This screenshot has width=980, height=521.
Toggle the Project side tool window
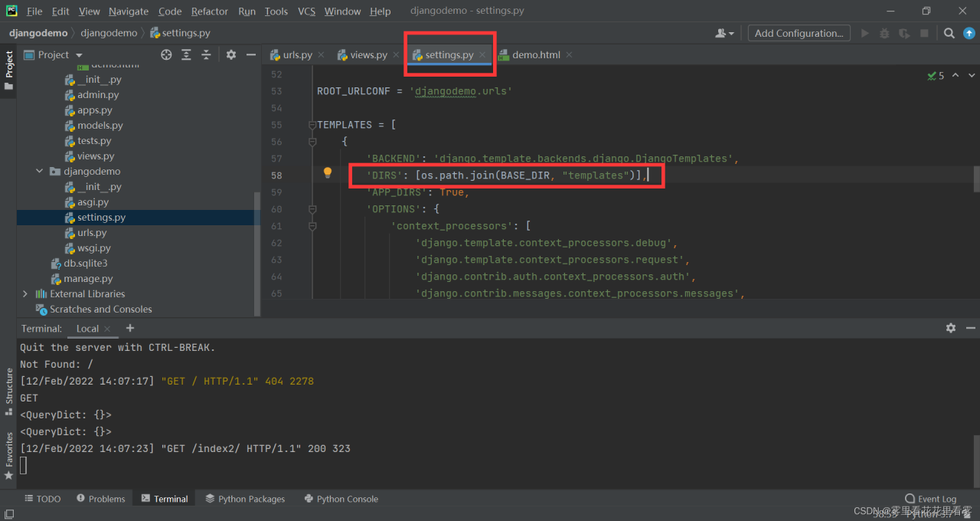click(9, 70)
